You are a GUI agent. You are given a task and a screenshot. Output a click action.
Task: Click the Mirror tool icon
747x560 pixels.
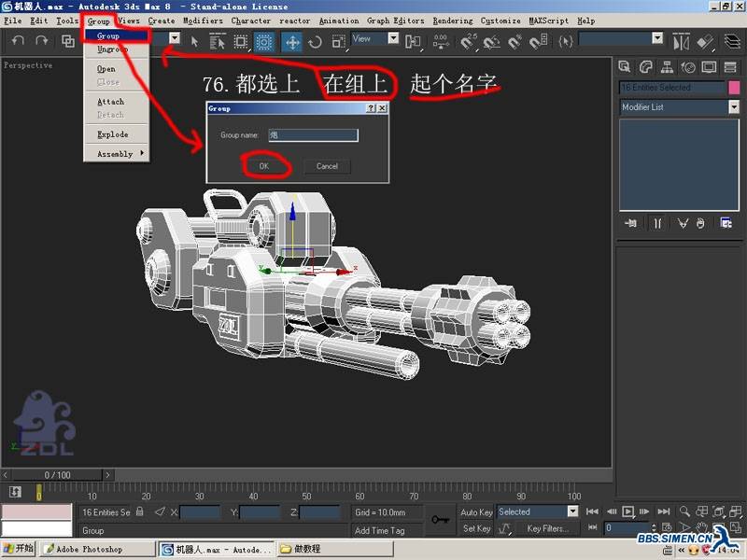click(x=681, y=42)
